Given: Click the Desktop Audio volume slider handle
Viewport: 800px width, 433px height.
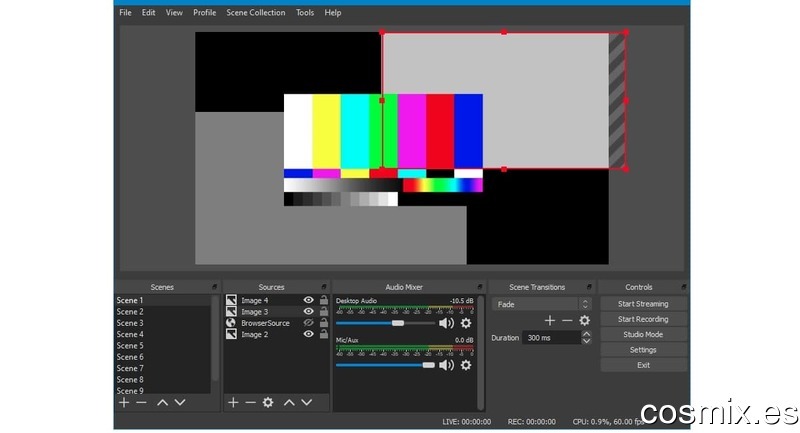Looking at the screenshot, I should [398, 323].
